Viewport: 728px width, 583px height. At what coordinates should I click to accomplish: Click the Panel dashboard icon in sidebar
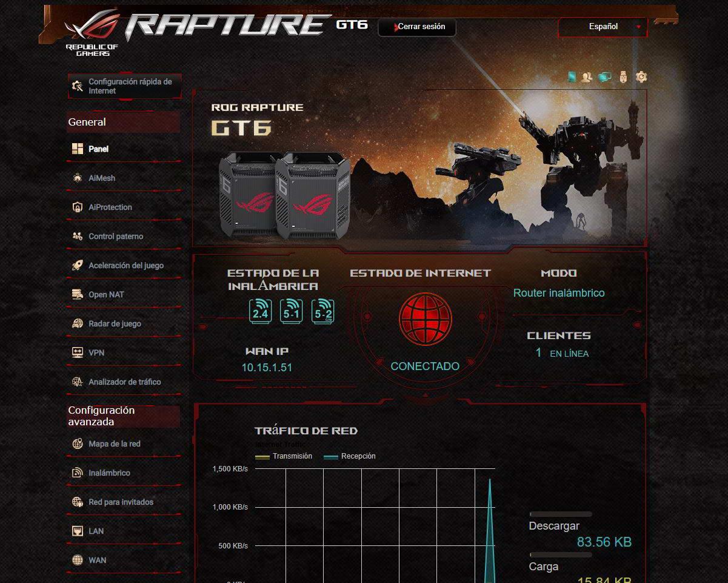[x=78, y=149]
